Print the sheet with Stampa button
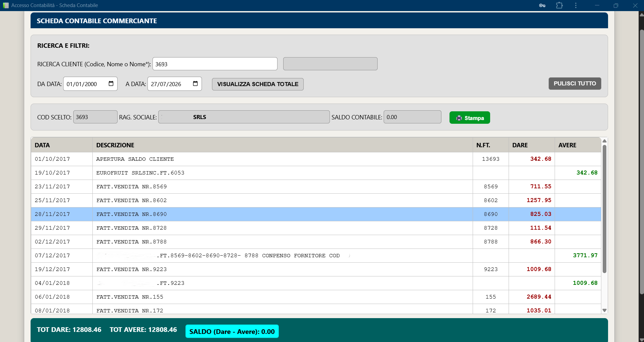The image size is (644, 342). [x=470, y=118]
